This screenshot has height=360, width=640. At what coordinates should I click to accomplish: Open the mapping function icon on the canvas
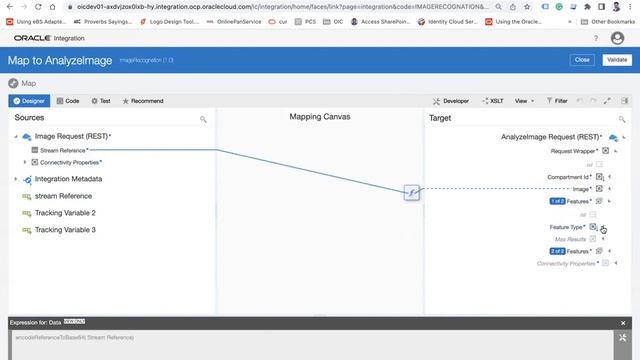(411, 192)
